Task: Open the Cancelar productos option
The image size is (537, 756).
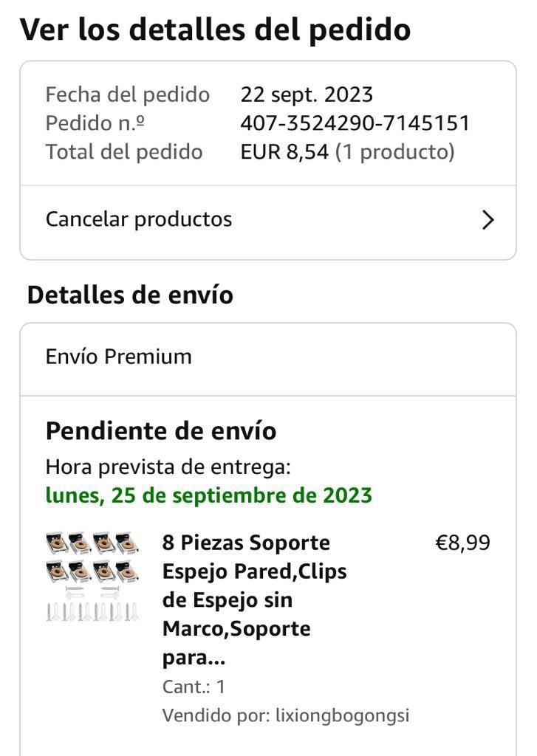Action: click(139, 219)
